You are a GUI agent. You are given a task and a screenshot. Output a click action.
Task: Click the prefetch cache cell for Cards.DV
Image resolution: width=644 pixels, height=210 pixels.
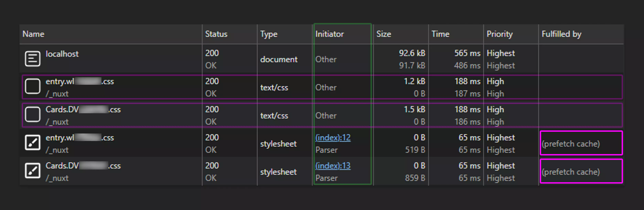coord(571,172)
